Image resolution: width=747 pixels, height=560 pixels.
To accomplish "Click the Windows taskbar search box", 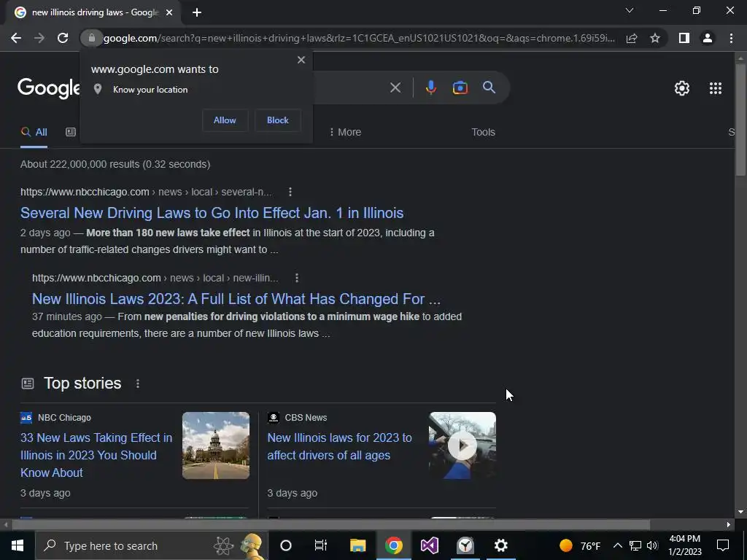I will (152, 545).
